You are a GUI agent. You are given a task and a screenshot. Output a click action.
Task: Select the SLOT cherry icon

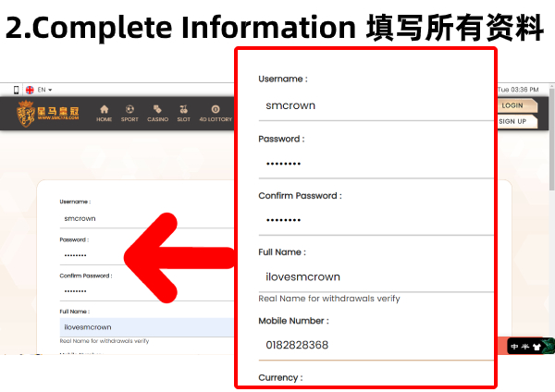tap(183, 113)
